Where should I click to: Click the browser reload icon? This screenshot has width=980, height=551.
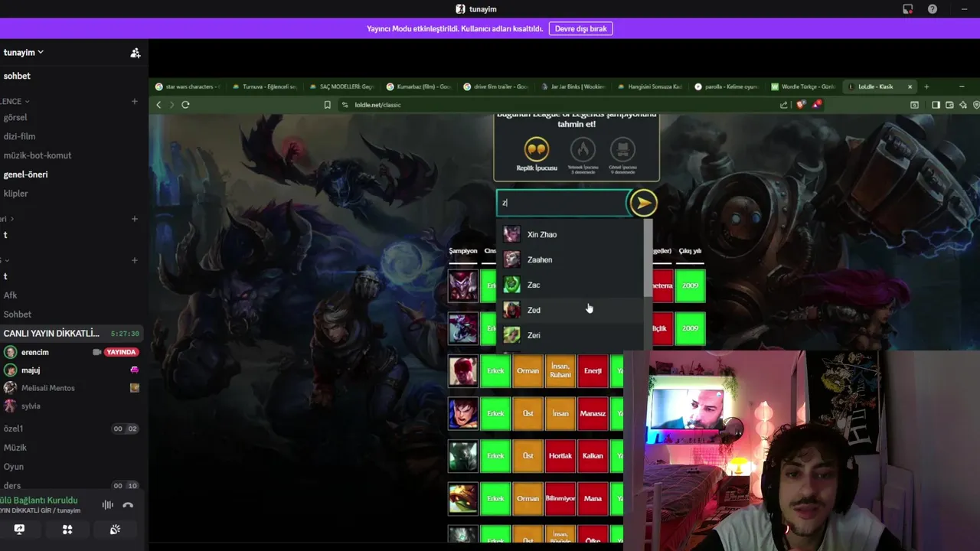[185, 105]
